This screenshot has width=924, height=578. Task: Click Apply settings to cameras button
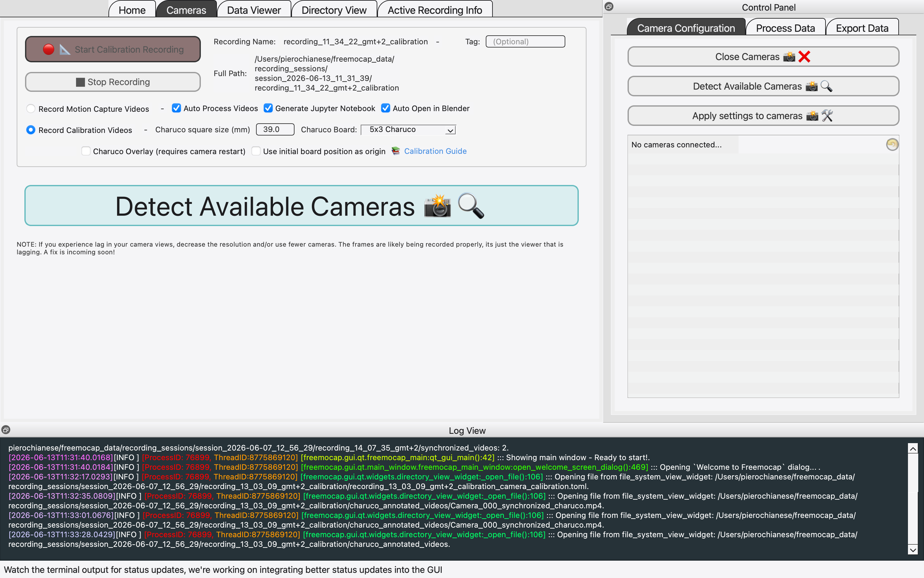tap(763, 116)
